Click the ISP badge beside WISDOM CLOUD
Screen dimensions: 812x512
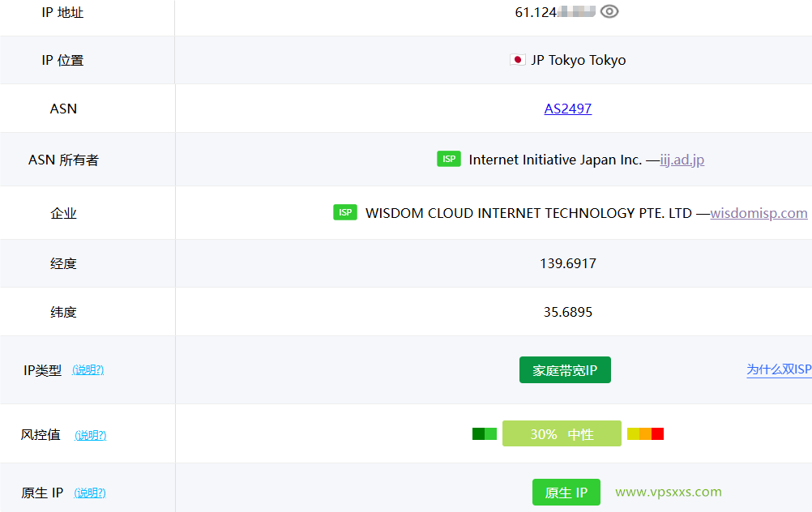click(x=345, y=212)
